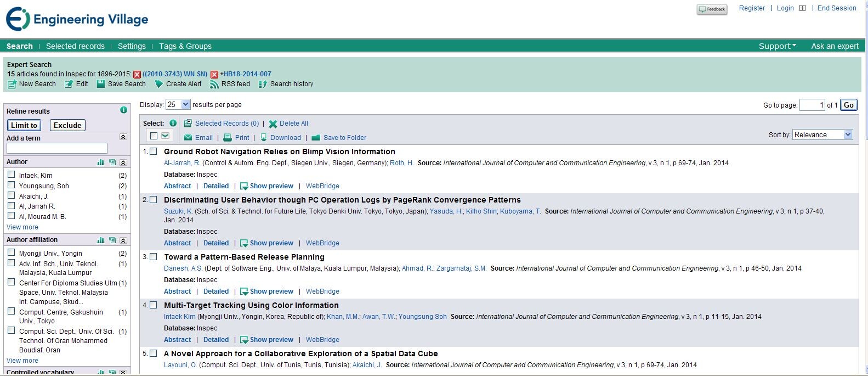
Task: Click the Download icon
Action: pos(264,138)
